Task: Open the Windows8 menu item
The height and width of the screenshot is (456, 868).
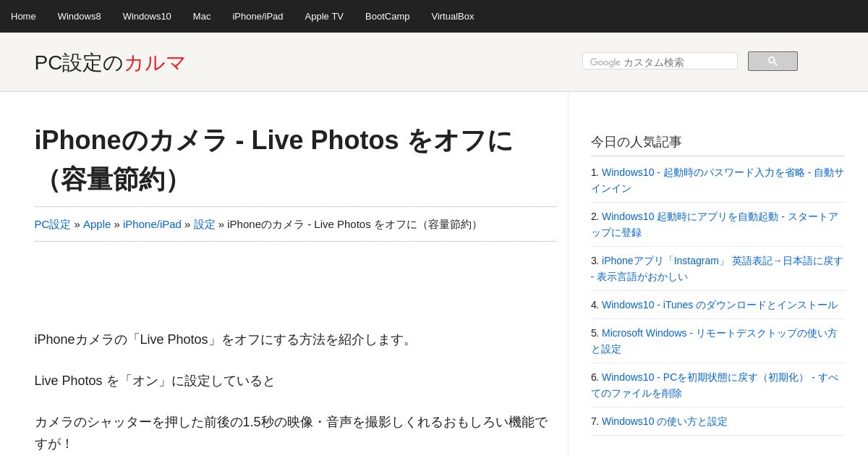Action: click(80, 16)
